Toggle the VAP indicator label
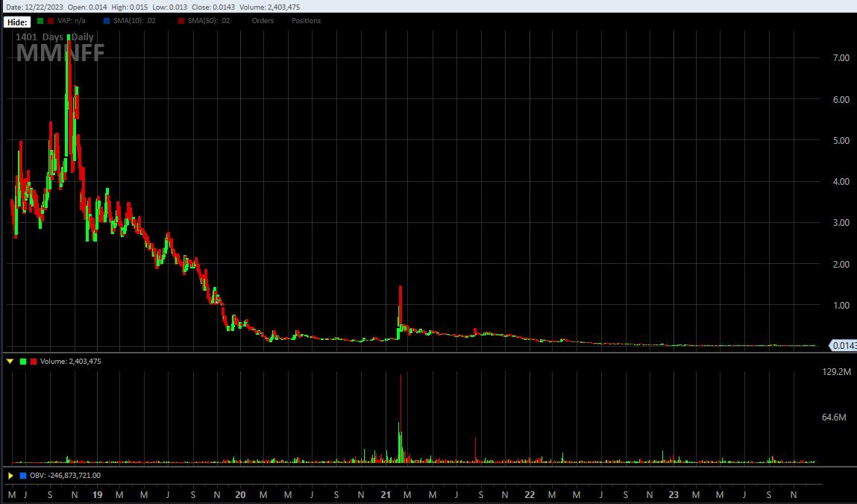857x504 pixels. pyautogui.click(x=71, y=21)
